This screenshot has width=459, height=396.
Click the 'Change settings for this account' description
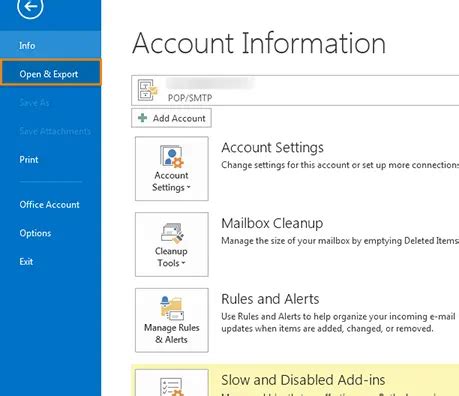tap(340, 165)
